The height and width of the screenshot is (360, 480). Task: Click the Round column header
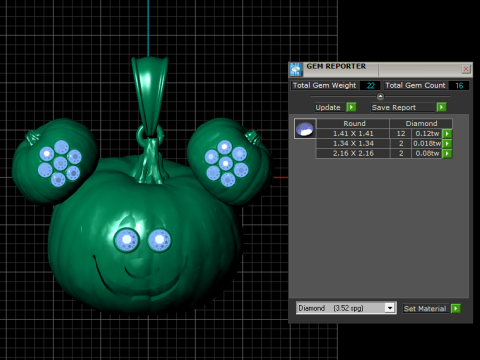(x=353, y=124)
